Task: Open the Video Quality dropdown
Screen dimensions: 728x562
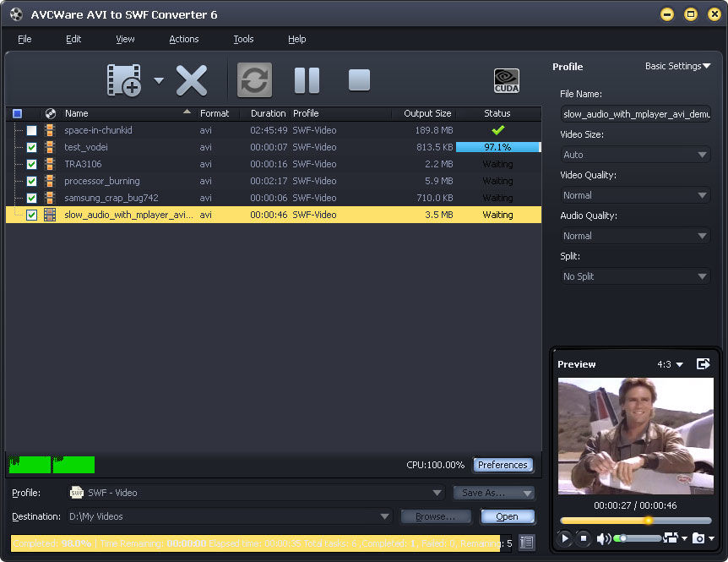Action: tap(635, 195)
